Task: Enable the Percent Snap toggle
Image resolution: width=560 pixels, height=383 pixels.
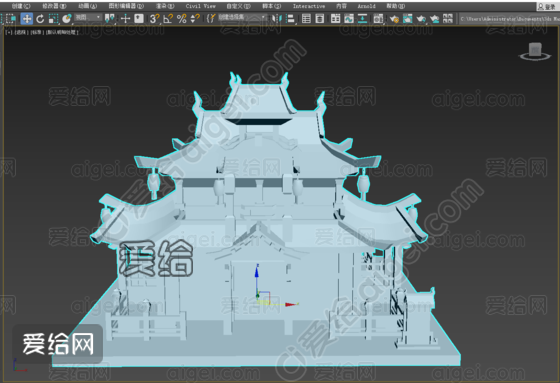Action: point(181,19)
